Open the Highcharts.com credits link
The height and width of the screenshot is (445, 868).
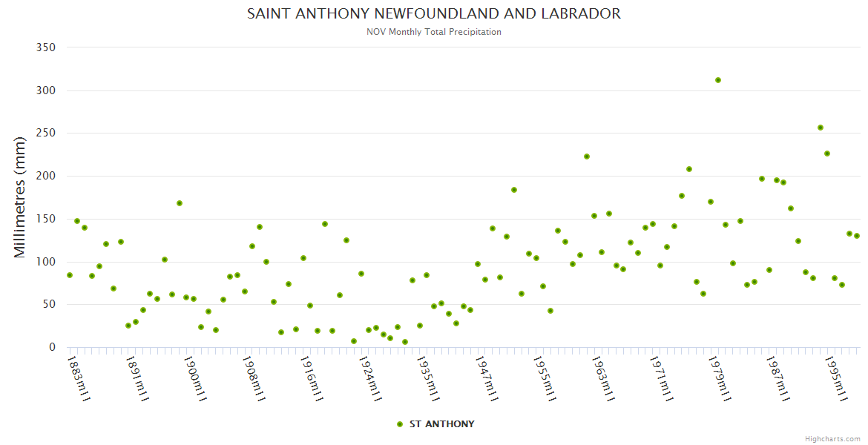tap(832, 439)
